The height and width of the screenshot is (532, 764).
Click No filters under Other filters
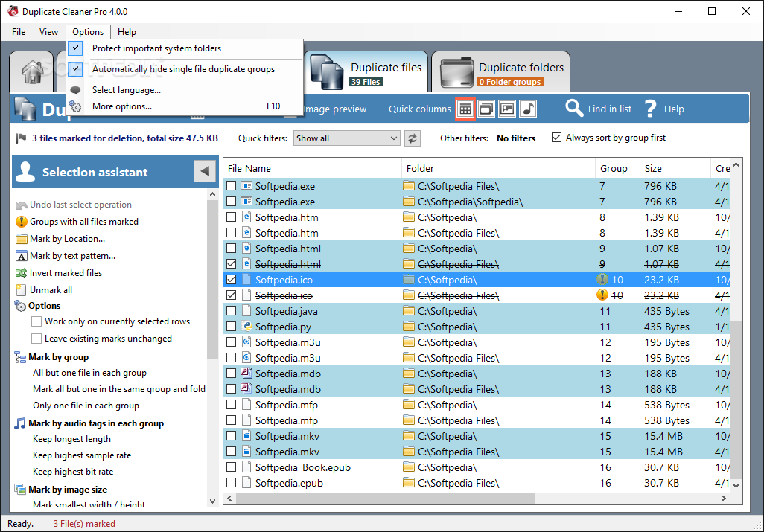[x=516, y=138]
